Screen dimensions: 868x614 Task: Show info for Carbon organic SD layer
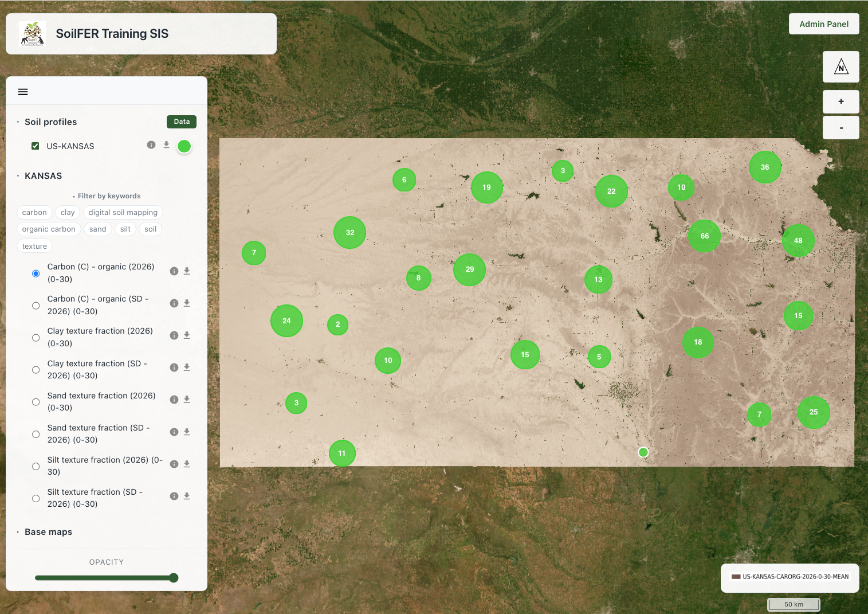pyautogui.click(x=174, y=303)
